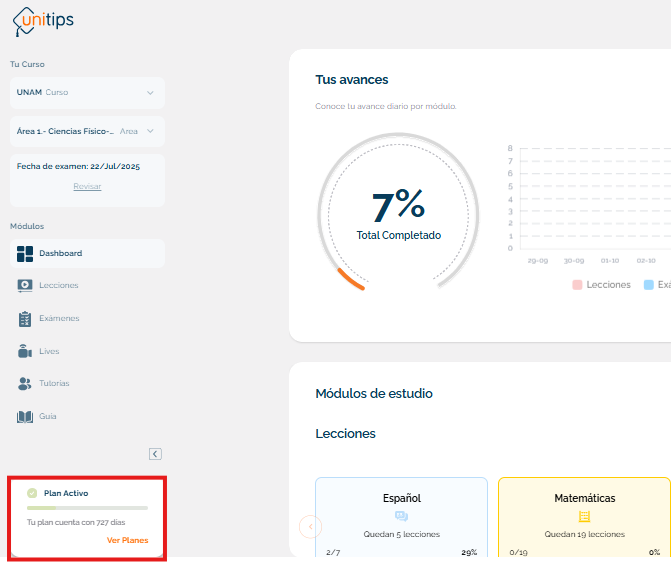The width and height of the screenshot is (671, 562).
Task: Click the Español lessons chat icon
Action: pos(401,516)
